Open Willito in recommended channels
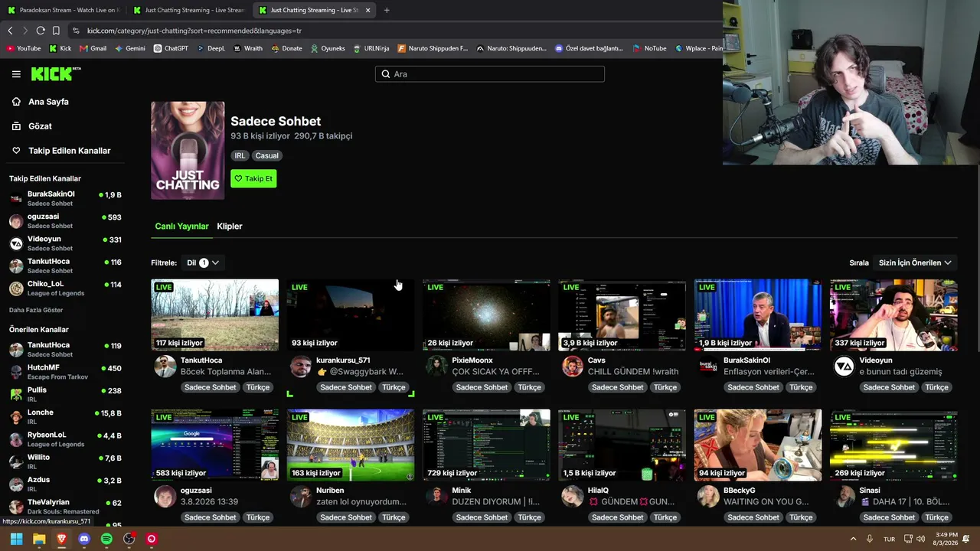 (65, 461)
